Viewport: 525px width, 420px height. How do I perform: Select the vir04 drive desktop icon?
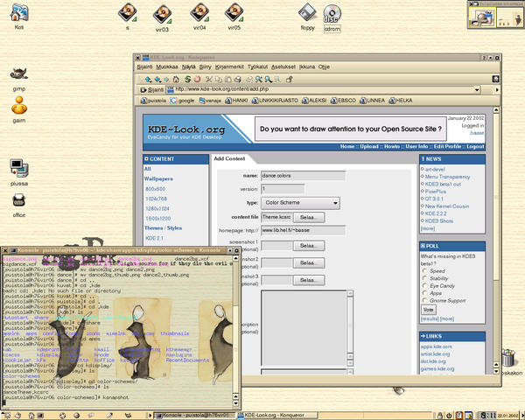click(199, 17)
